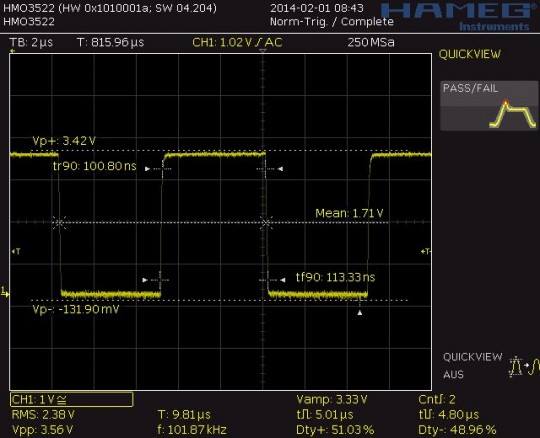Viewport: 540px width, 438px height.
Task: Click the QUICKVIEW AUS waveform icon
Action: pos(524,366)
